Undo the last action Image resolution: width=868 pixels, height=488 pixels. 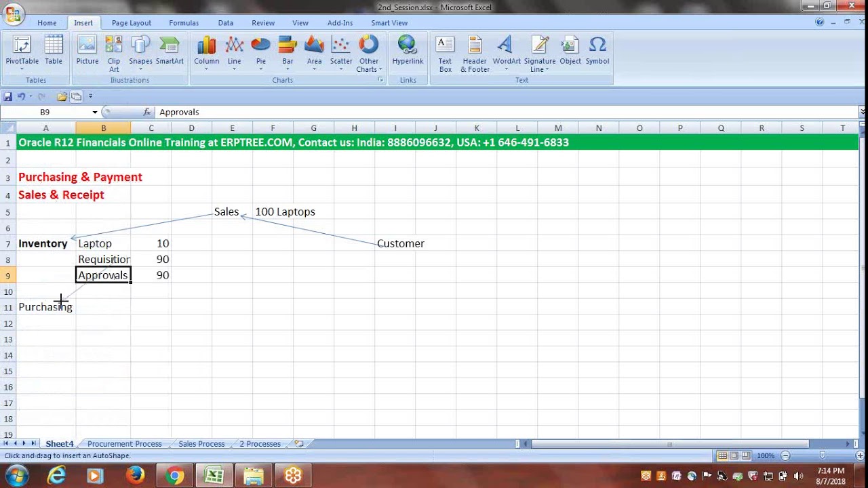tap(21, 96)
